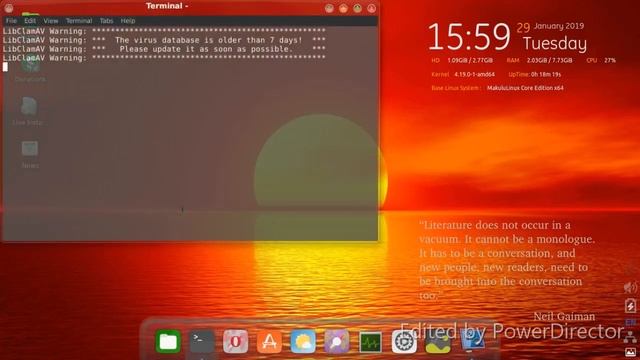
Task: Open the Terminal menu in menu bar
Action: (79, 21)
